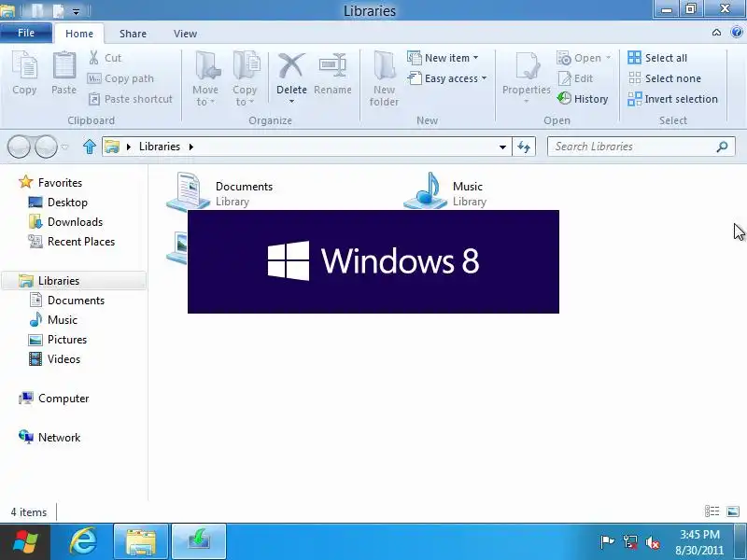Image resolution: width=747 pixels, height=560 pixels.
Task: Open the Easy access dropdown
Action: point(447,78)
